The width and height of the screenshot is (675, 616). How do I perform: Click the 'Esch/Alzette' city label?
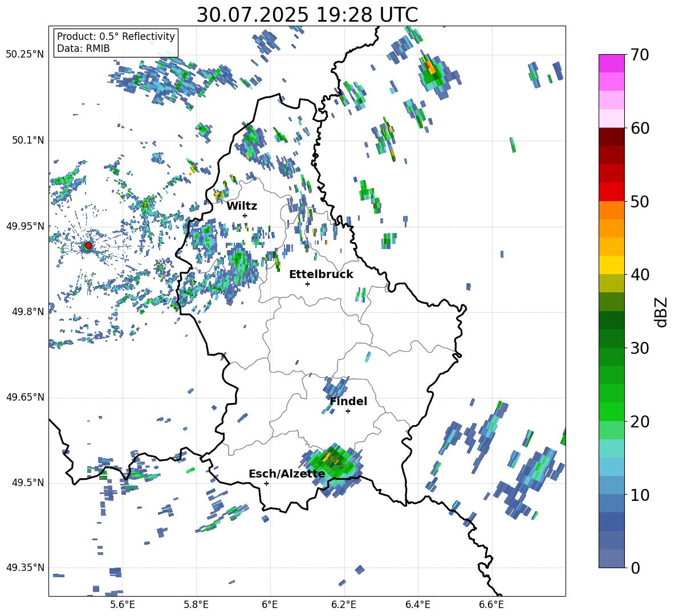[287, 474]
